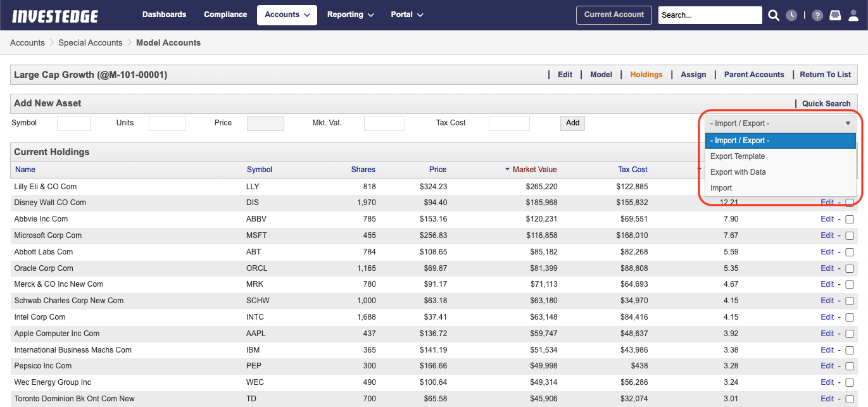
Task: Click the ORCL symbol cell
Action: [257, 268]
